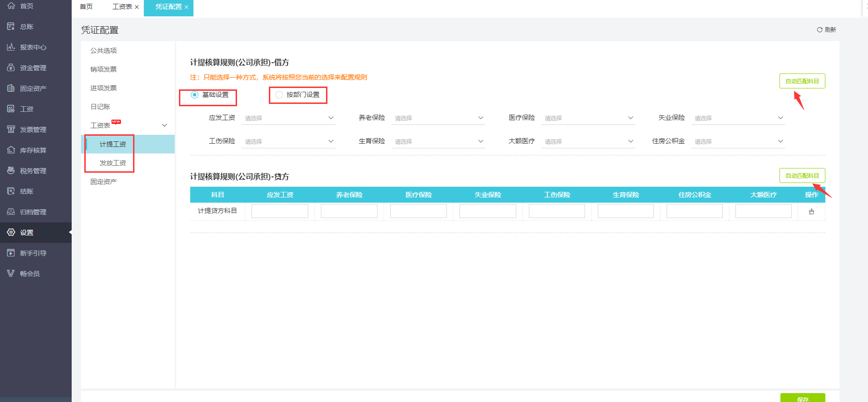Switch to the 工资表 tab
The image size is (868, 402).
point(122,7)
